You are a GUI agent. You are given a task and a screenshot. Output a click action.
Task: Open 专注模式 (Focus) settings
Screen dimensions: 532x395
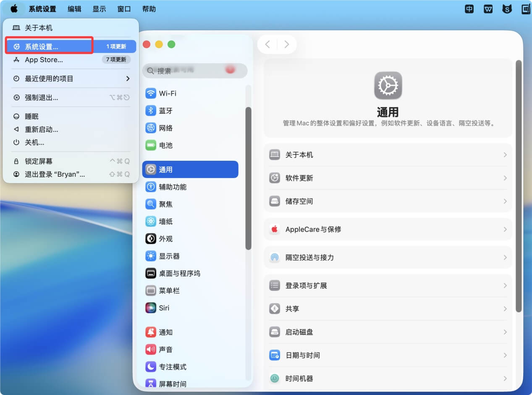172,366
